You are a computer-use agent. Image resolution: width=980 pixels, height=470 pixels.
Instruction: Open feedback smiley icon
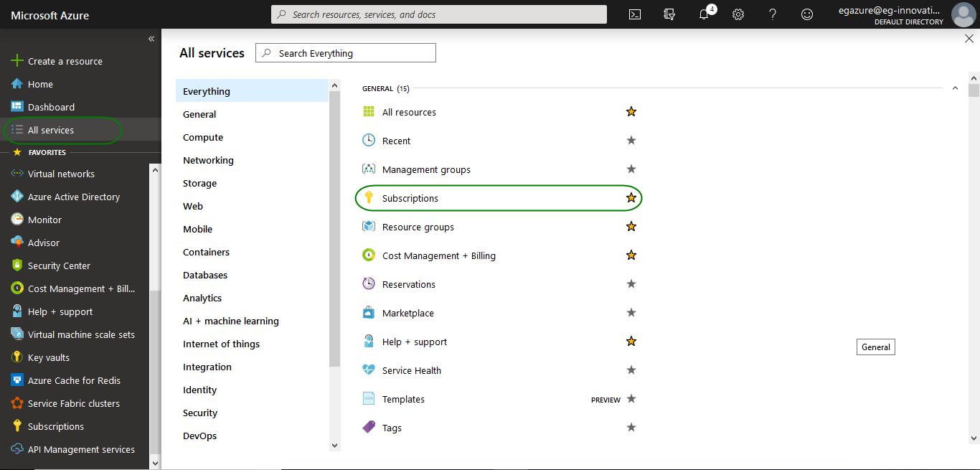(x=807, y=14)
